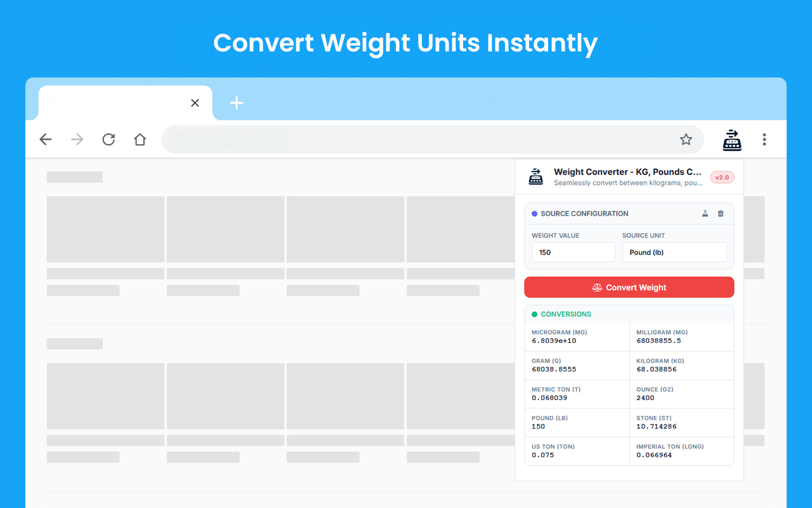Open the browser three-dot menu
The width and height of the screenshot is (812, 508).
764,140
